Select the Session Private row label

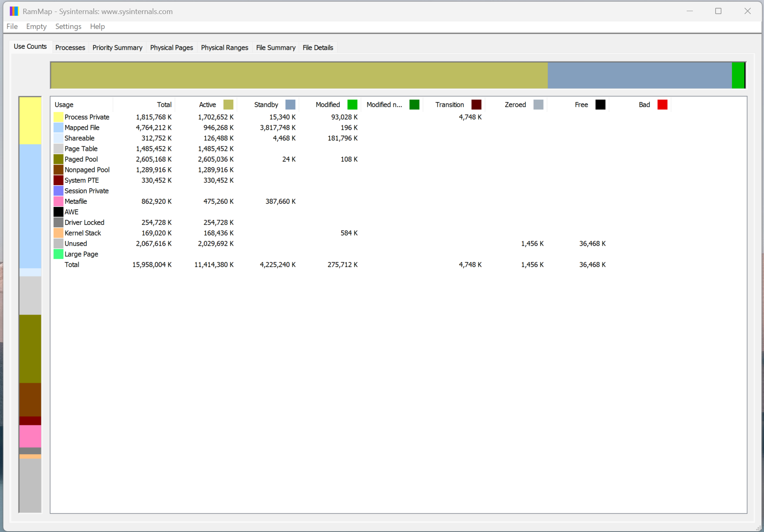click(x=86, y=191)
